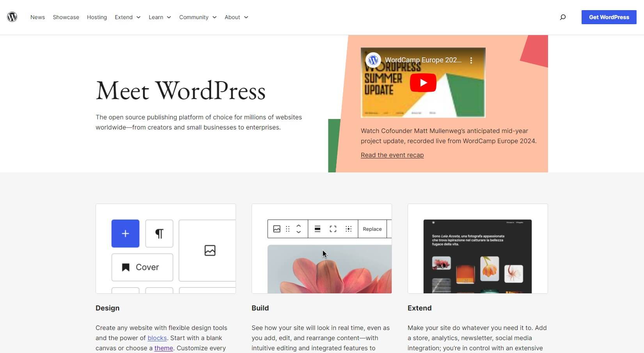The image size is (644, 353).
Task: Open the About navigation label
Action: [232, 17]
